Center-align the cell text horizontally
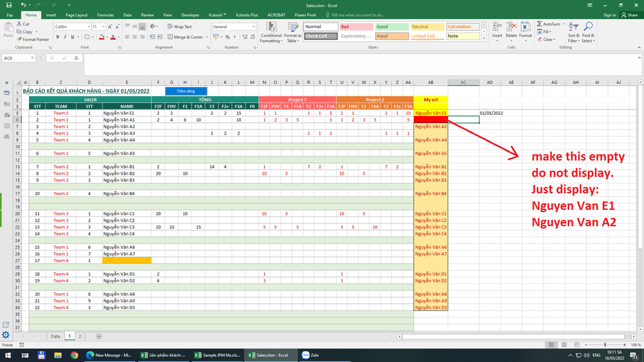This screenshot has width=644, height=362. click(x=135, y=37)
